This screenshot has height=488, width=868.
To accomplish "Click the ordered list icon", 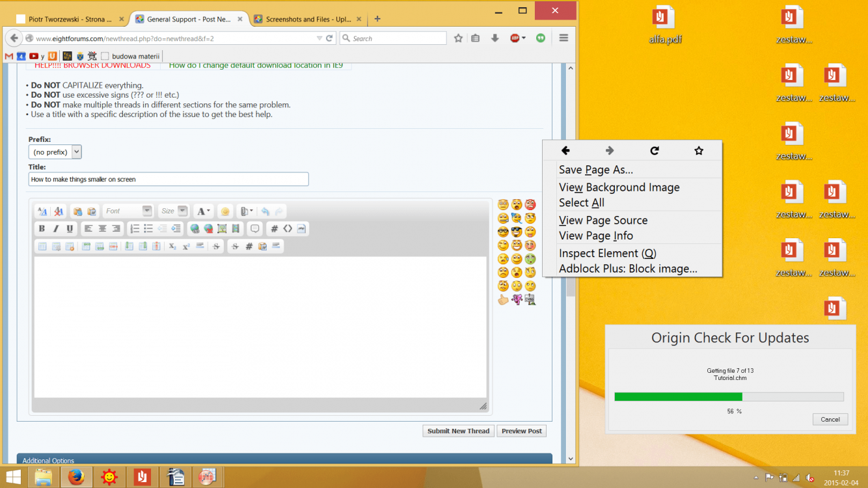I will pos(135,228).
